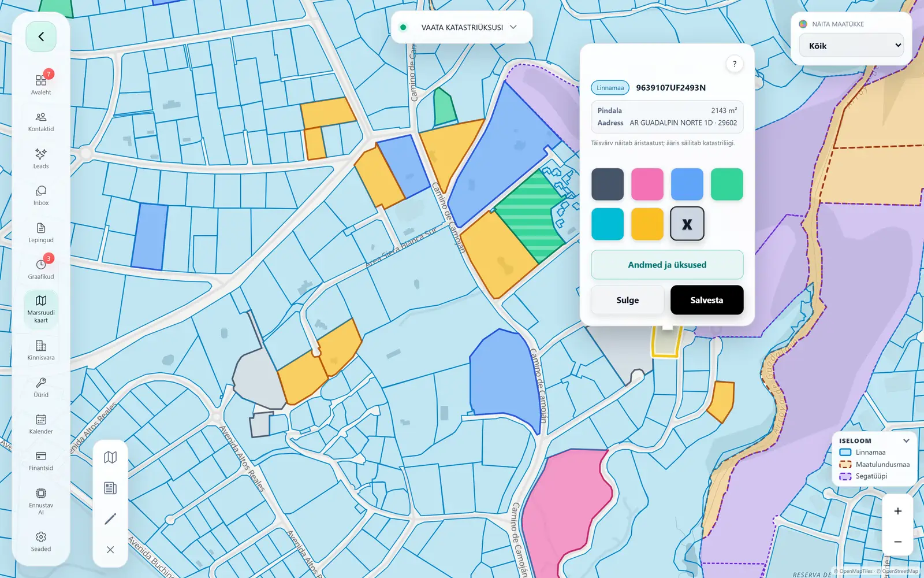The width and height of the screenshot is (924, 578).
Task: Select the list view tool icon
Action: click(110, 488)
